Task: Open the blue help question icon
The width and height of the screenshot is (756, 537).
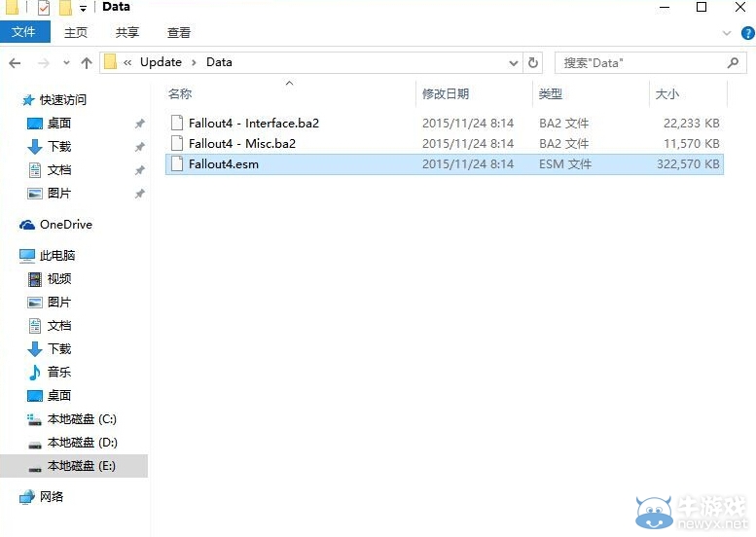Action: point(748,33)
